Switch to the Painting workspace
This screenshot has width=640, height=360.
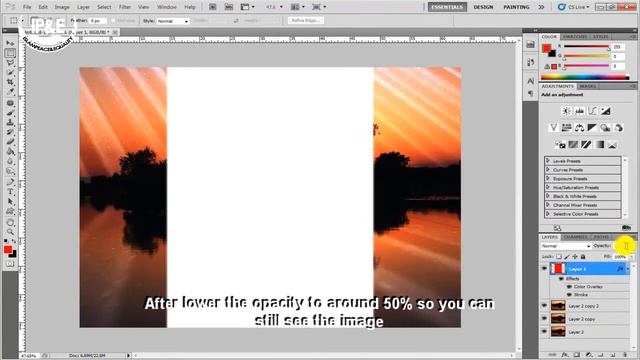pos(516,7)
